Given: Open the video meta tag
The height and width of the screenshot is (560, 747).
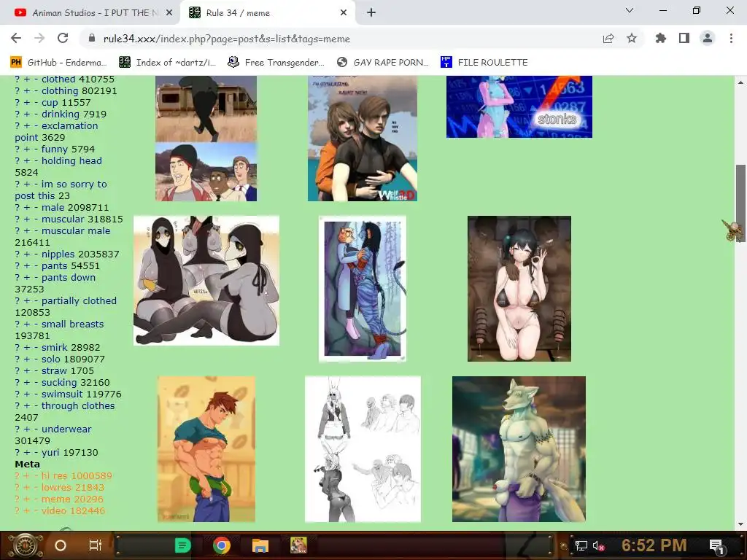Looking at the screenshot, I should click(54, 510).
